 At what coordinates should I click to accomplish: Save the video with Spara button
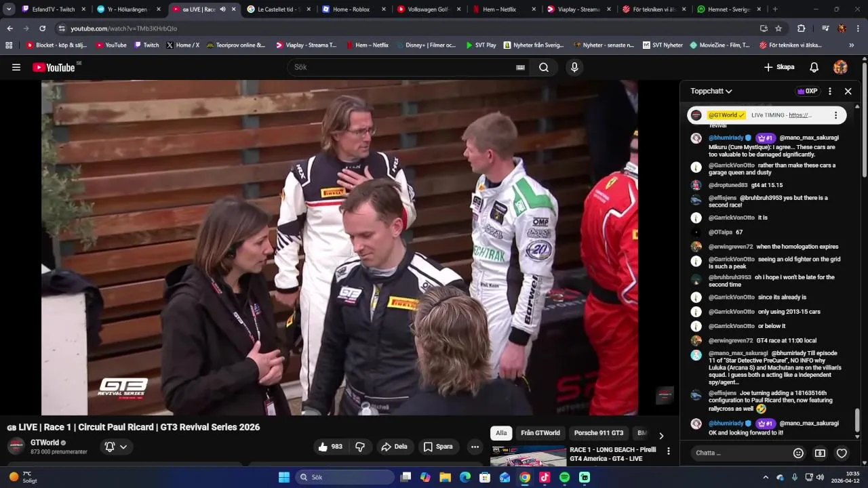click(438, 447)
